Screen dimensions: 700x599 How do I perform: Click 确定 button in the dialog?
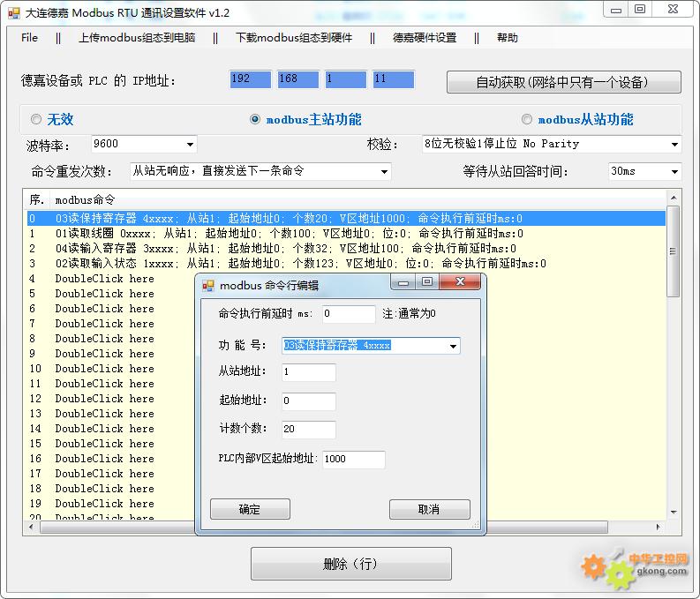(250, 509)
